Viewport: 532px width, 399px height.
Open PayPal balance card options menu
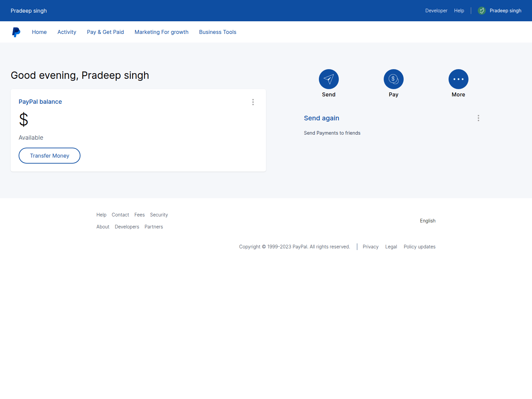253,102
